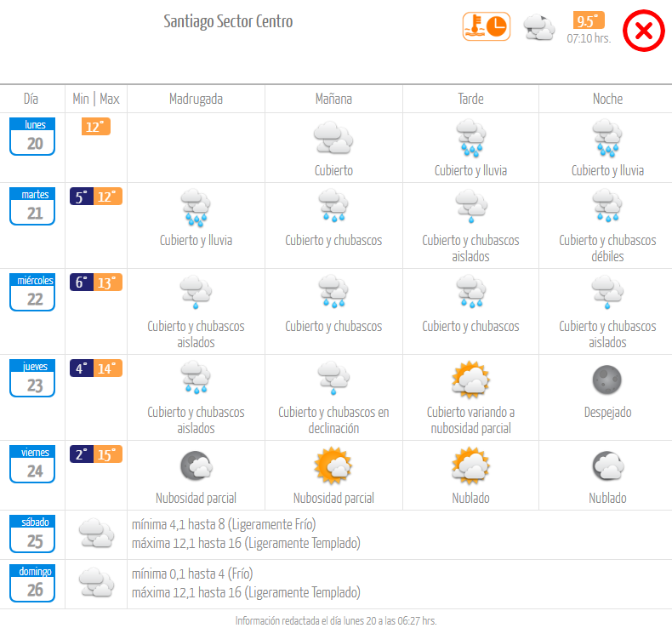The height and width of the screenshot is (628, 672).
Task: Close the forecast with red X button
Action: click(644, 31)
